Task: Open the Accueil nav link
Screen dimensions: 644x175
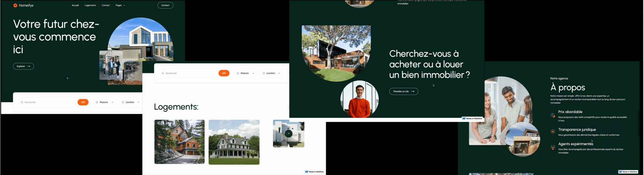Action: click(x=75, y=5)
